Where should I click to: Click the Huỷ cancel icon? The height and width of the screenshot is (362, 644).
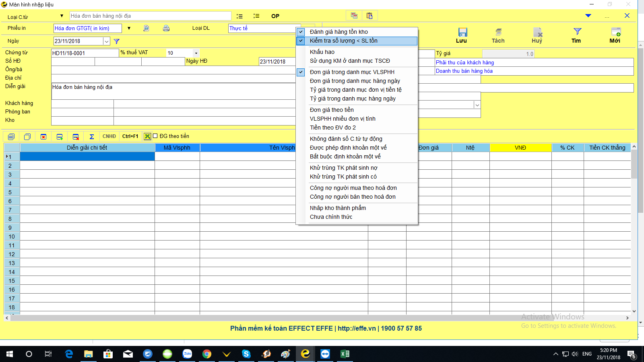[x=537, y=32]
